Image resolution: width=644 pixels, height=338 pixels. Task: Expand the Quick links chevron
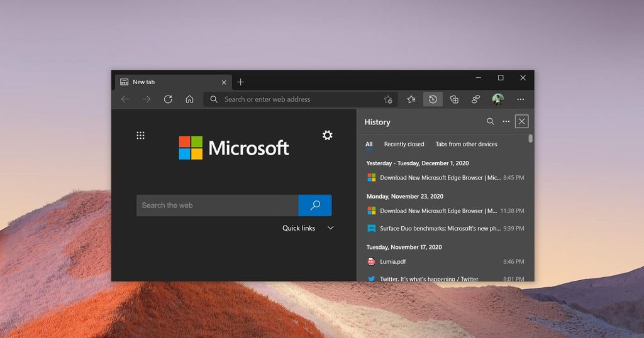tap(330, 228)
